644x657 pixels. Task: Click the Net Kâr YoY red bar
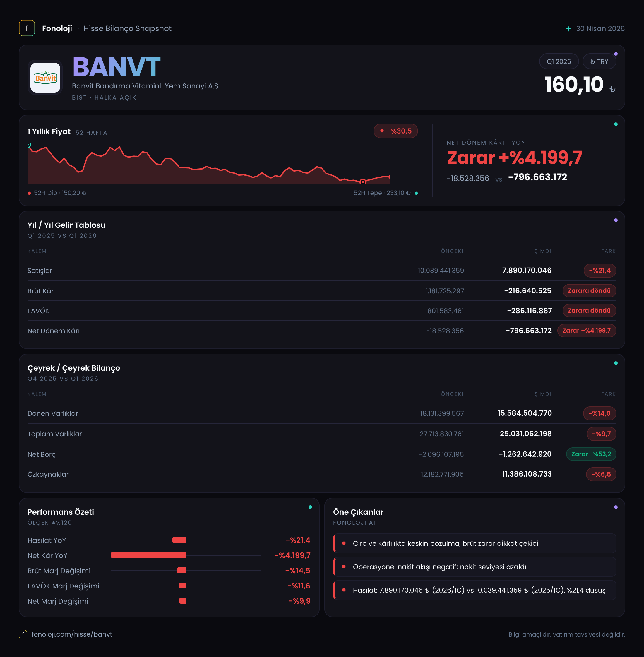pos(148,555)
